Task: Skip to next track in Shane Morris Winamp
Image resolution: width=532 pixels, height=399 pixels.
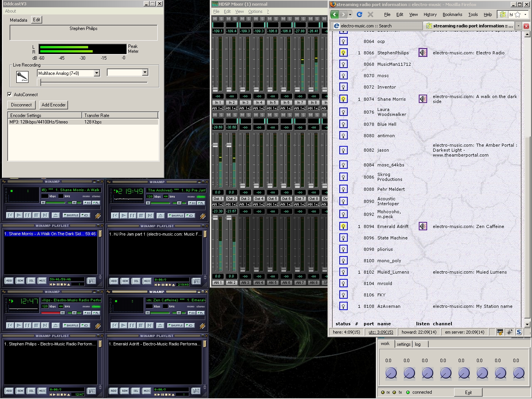Action: coord(45,215)
